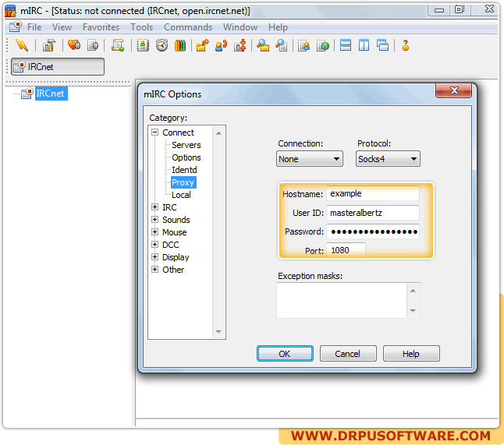Click the Tile Vertical windows icon
504x445 pixels.
pyautogui.click(x=364, y=45)
